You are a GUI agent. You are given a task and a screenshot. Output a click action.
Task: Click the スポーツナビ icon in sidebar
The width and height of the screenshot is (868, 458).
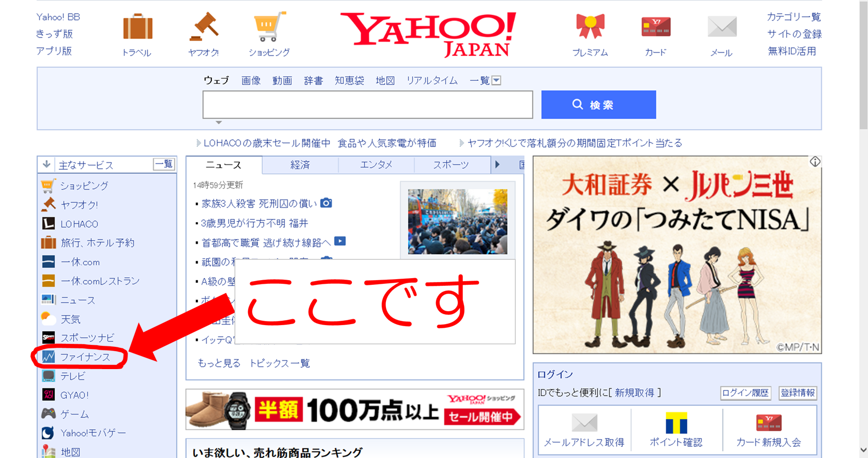(x=48, y=338)
